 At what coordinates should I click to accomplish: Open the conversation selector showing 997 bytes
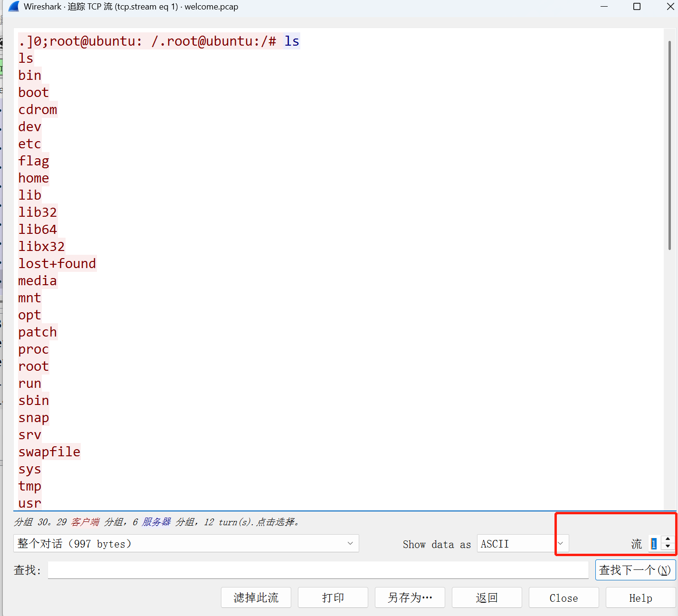pos(186,543)
